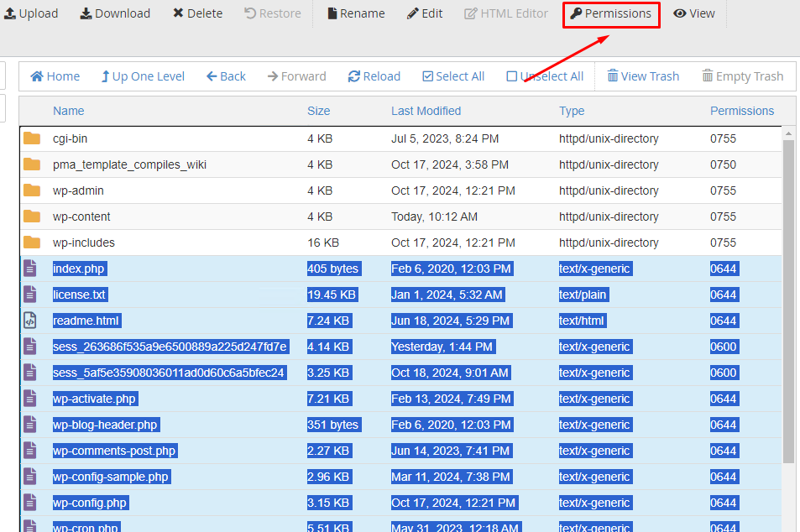Reload the file listing
Viewport: 800px width, 532px height.
[374, 76]
